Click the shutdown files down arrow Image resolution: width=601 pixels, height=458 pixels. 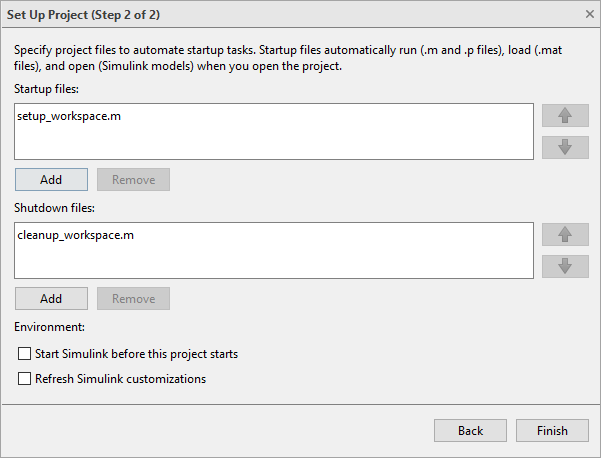(x=566, y=266)
